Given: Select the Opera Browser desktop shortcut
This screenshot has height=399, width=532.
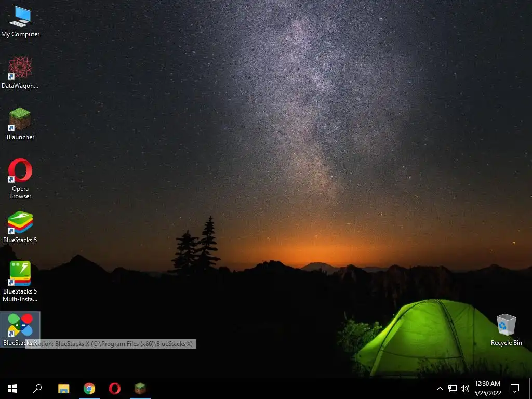Looking at the screenshot, I should (20, 179).
